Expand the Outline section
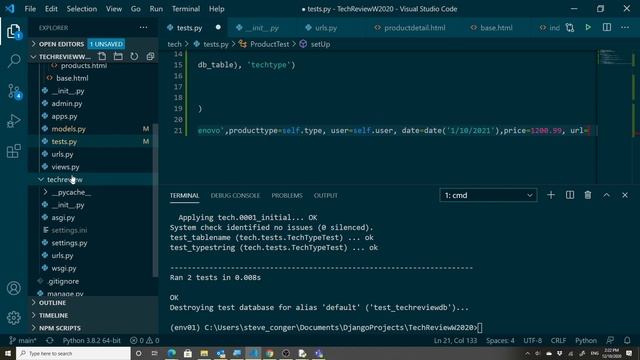The height and width of the screenshot is (360, 640). 93,302
